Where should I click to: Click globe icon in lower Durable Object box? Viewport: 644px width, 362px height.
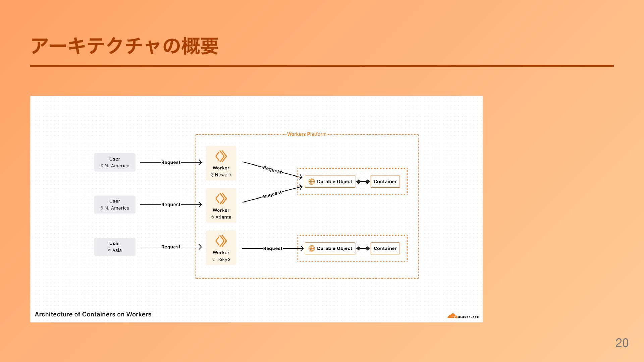(x=311, y=248)
